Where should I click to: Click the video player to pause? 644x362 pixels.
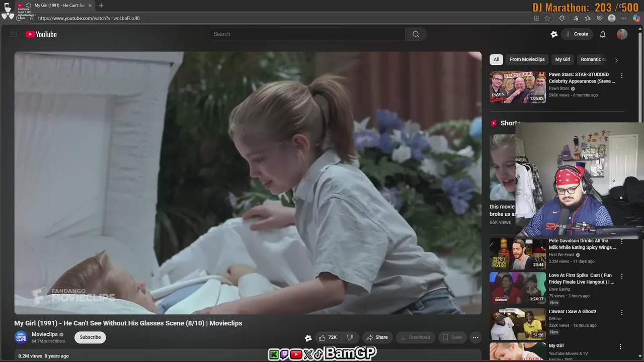248,183
